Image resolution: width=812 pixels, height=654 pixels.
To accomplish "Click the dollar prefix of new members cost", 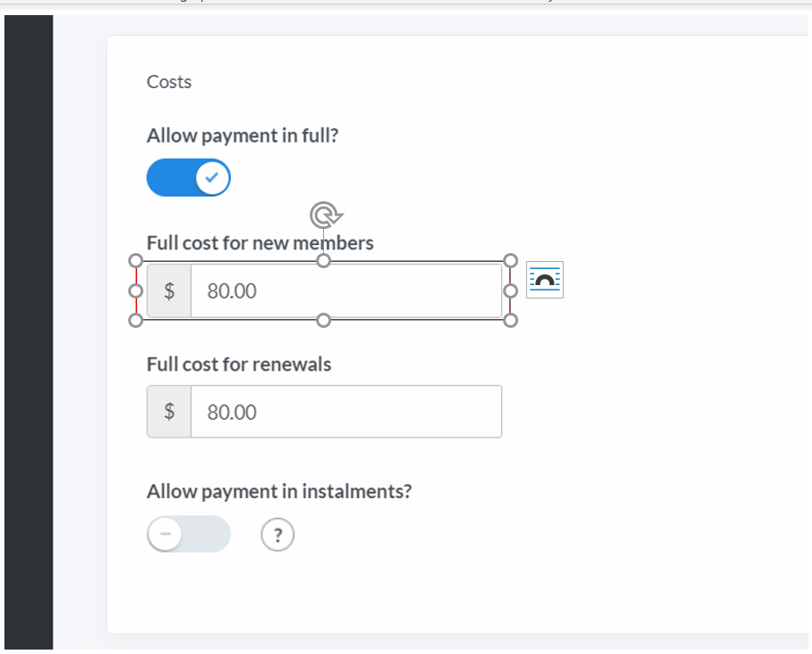I will click(x=169, y=290).
